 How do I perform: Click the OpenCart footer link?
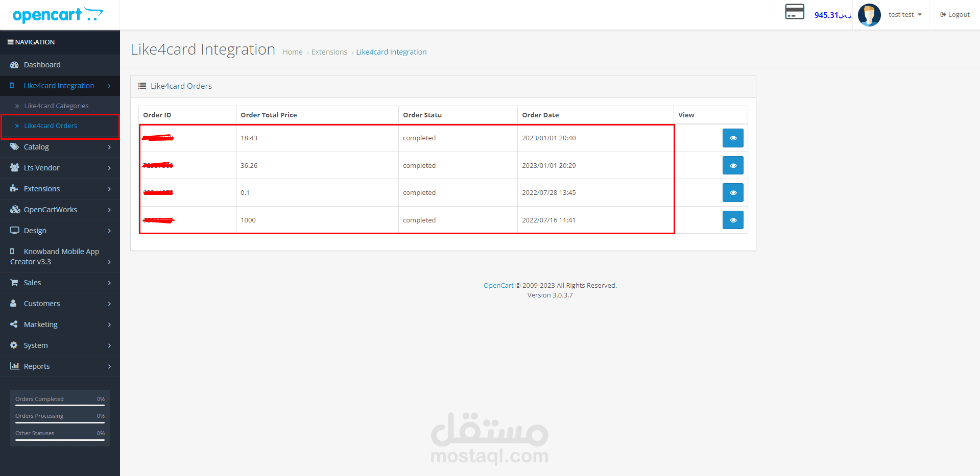tap(498, 286)
